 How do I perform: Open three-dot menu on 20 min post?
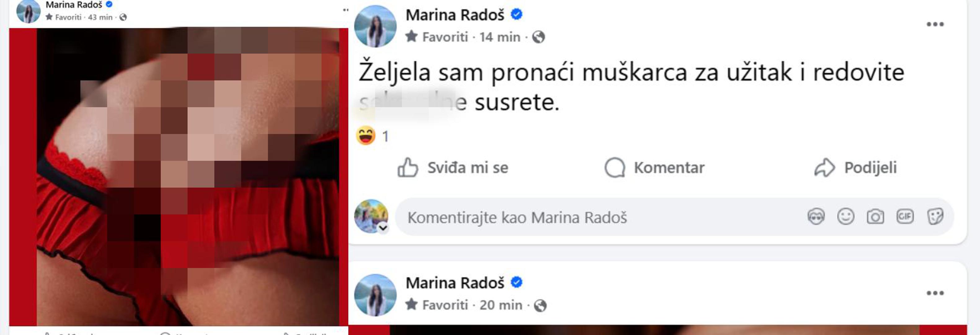tap(935, 293)
